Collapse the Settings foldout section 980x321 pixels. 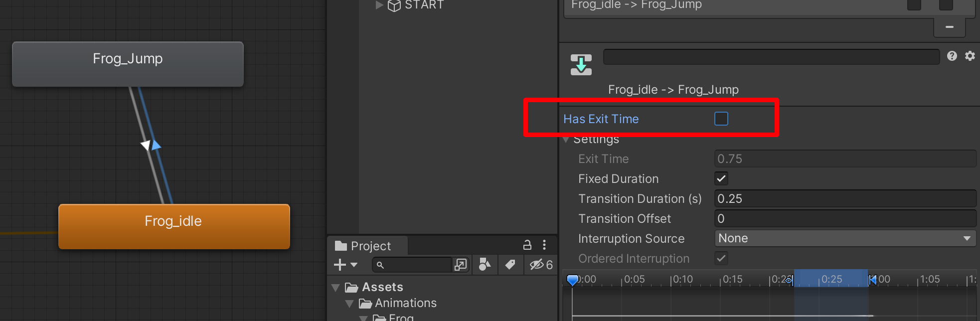566,140
